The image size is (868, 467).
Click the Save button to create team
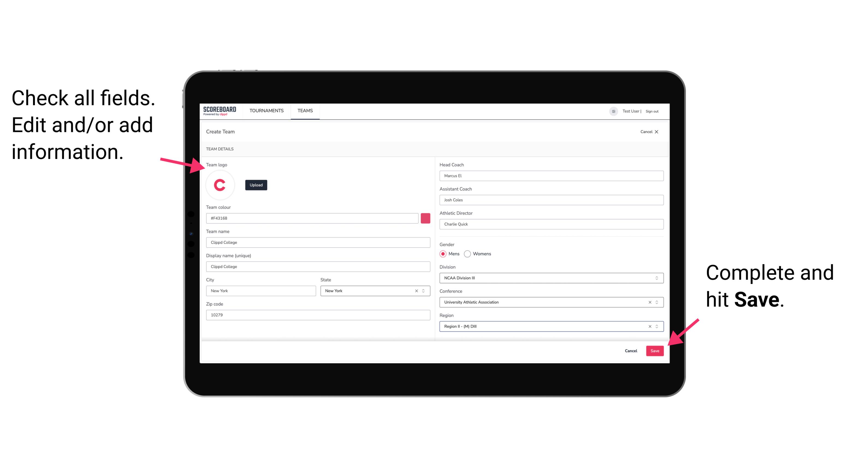click(x=655, y=350)
